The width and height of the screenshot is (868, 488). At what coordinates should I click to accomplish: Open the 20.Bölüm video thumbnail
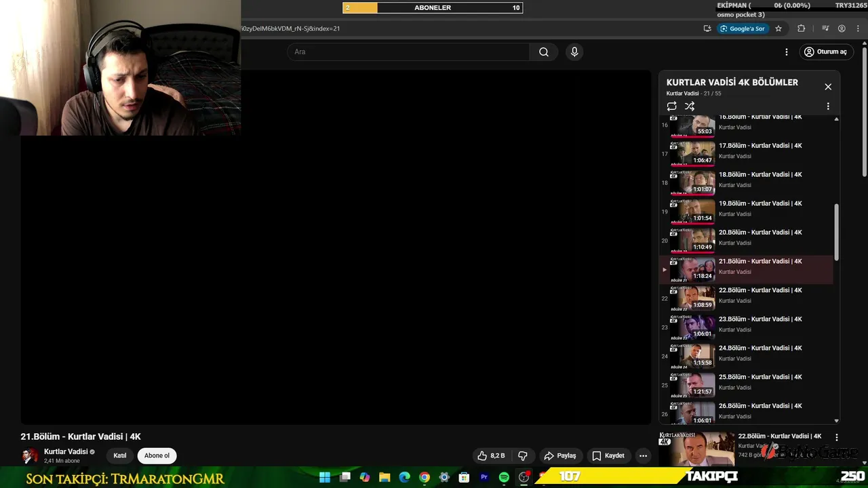(x=692, y=241)
